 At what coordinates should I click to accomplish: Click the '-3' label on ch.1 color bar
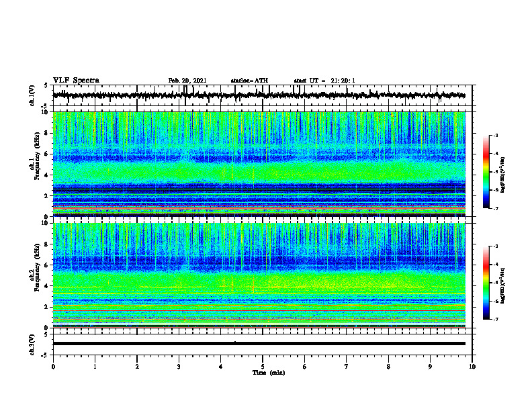tap(496, 136)
